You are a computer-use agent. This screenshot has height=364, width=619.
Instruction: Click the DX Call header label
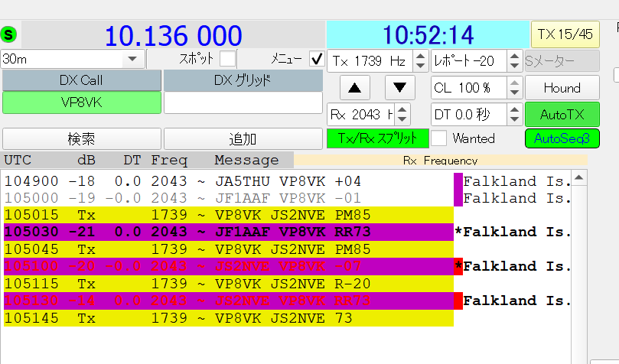82,80
